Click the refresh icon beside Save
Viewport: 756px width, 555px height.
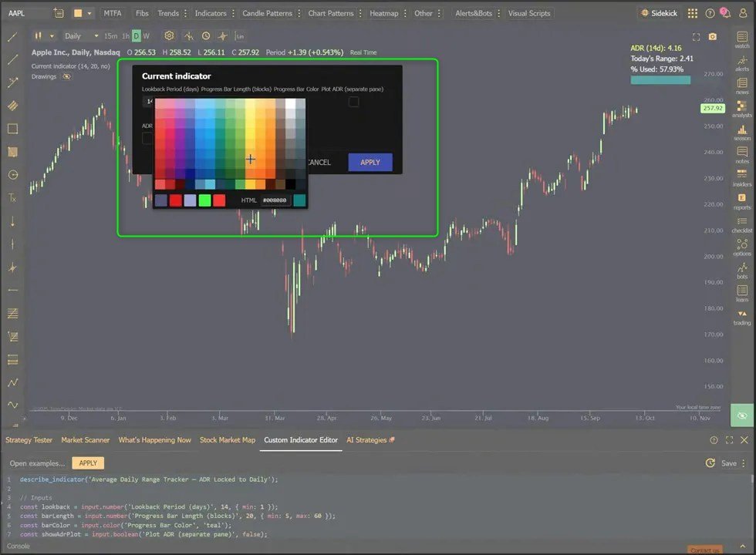point(710,463)
